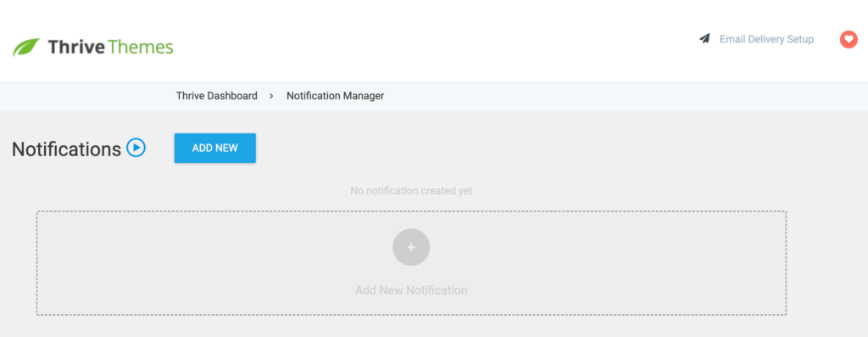Click the breadcrumb chevron separator

[x=272, y=96]
